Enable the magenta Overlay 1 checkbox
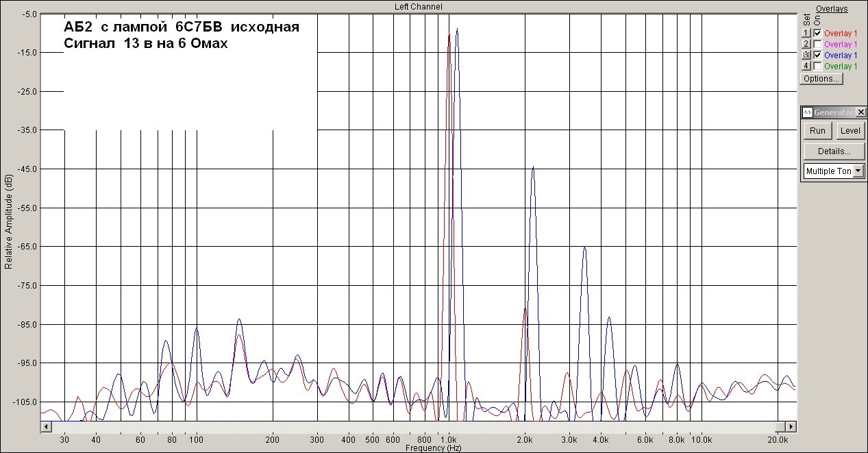Image resolution: width=868 pixels, height=453 pixels. (817, 45)
